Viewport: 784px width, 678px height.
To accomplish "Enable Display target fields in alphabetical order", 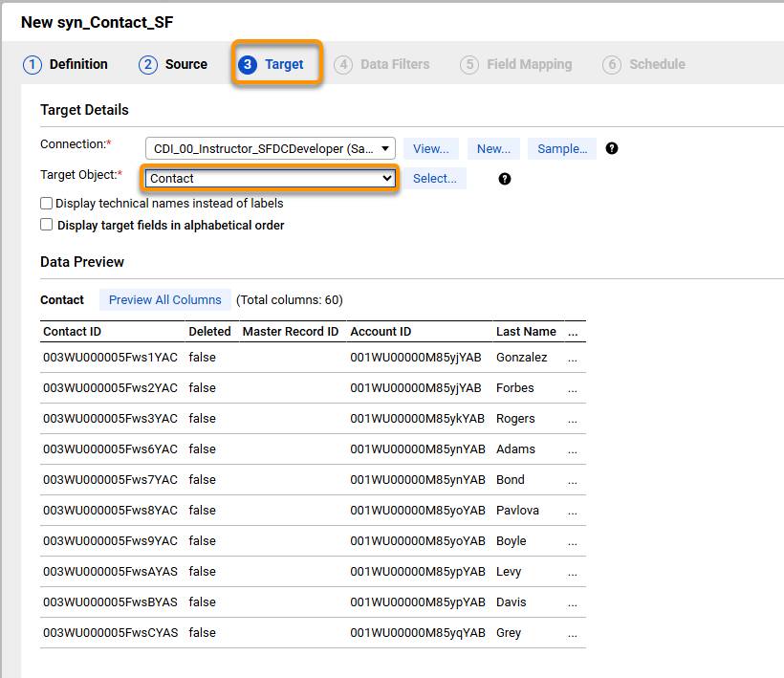I will click(x=47, y=225).
